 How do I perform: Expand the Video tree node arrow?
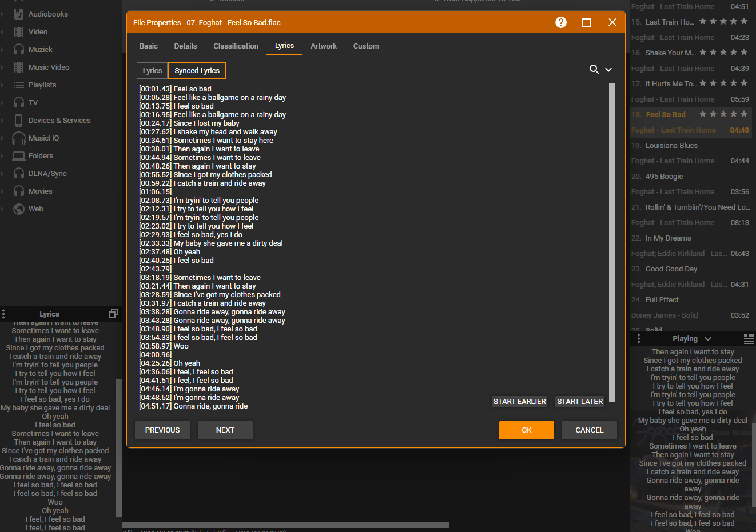2,31
